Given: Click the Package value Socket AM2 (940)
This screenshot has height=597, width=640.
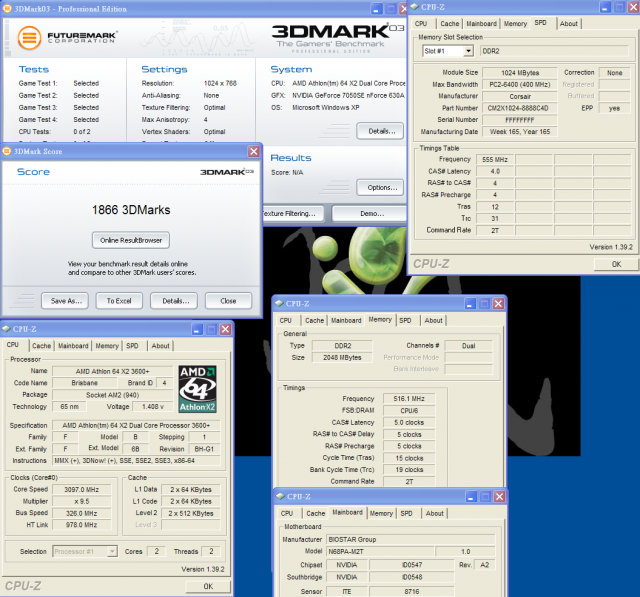Looking at the screenshot, I should (x=113, y=395).
